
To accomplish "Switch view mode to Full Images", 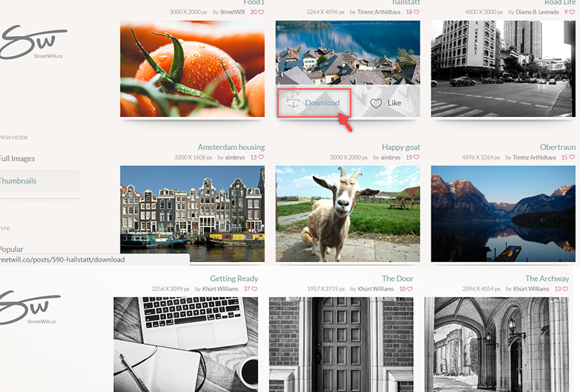I will (17, 159).
